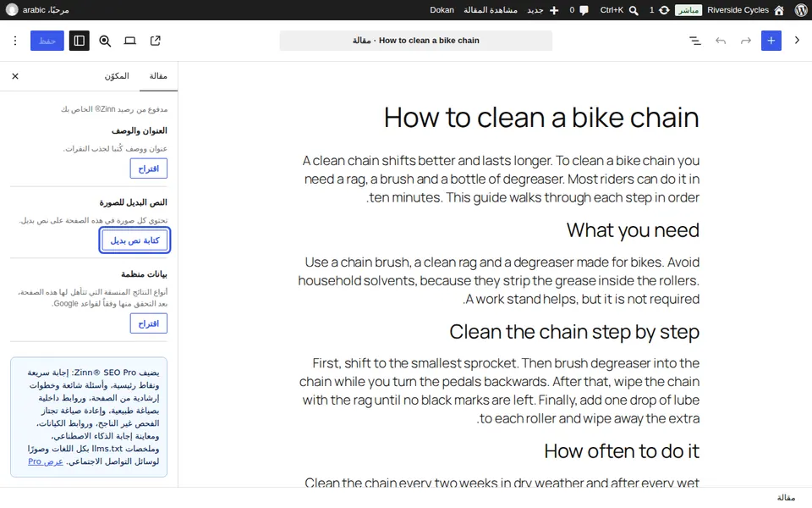Click the كتابة نص بديل button
812x508 pixels.
pos(134,240)
